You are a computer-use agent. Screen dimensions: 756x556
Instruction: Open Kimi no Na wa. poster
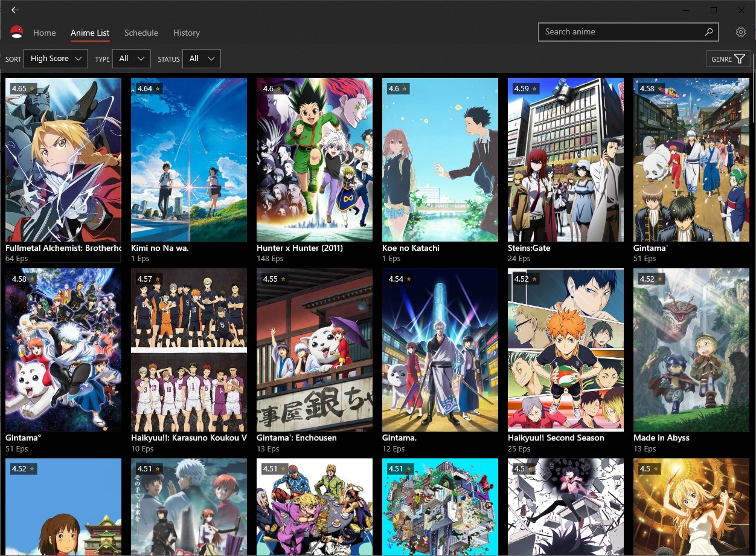pyautogui.click(x=189, y=160)
